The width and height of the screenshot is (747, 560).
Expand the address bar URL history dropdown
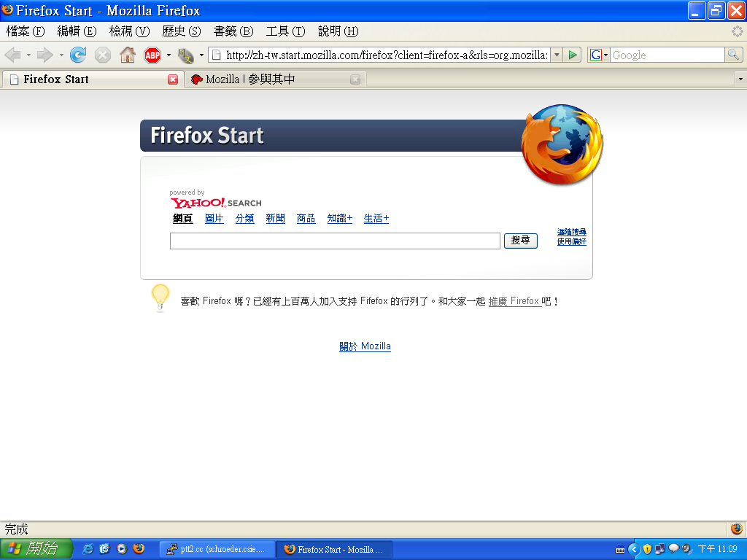[557, 55]
